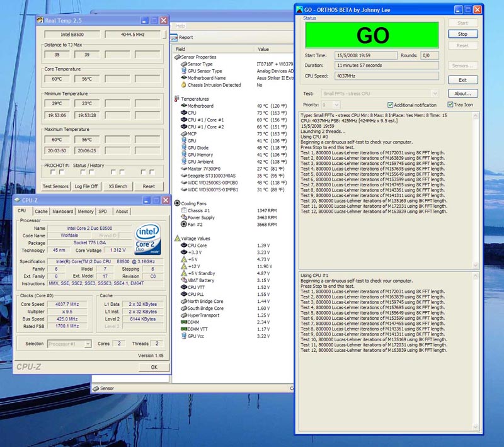Click the Power Supply fan icon
This screenshot has width=504, height=447.
pyautogui.click(x=184, y=217)
